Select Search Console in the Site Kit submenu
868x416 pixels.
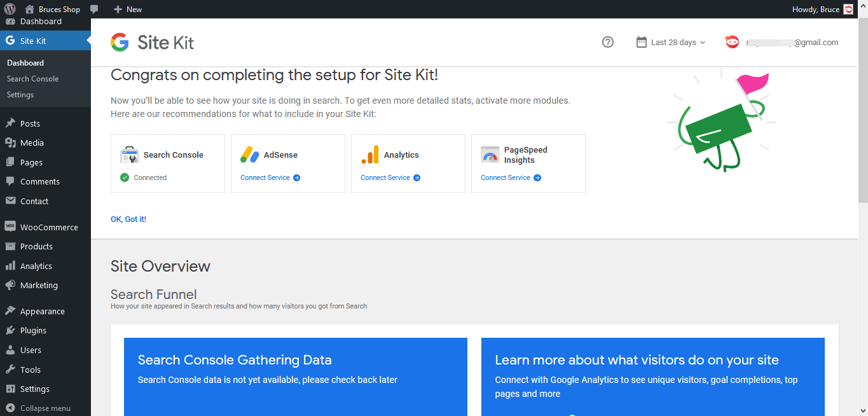[x=33, y=79]
